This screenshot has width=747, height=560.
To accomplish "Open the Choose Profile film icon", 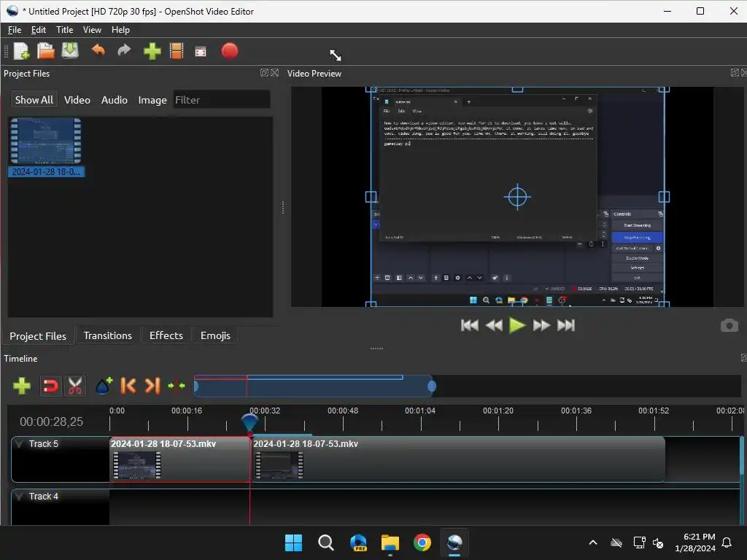I will 177,51.
